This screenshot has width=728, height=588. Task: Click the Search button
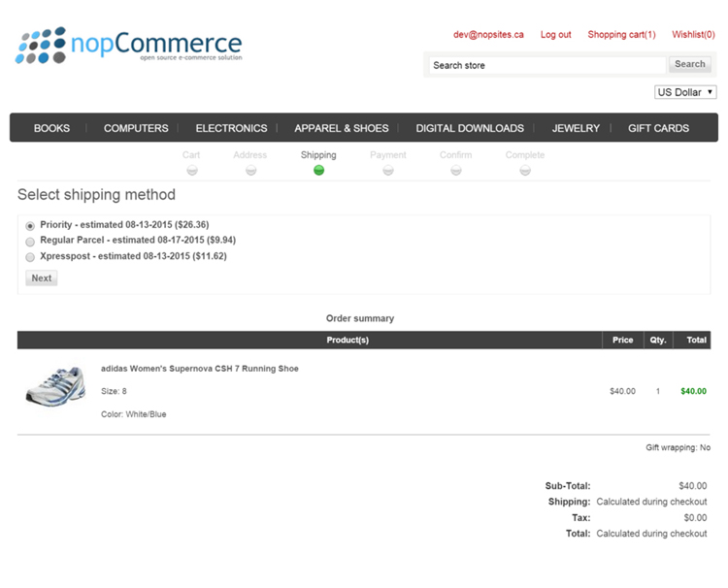(690, 64)
